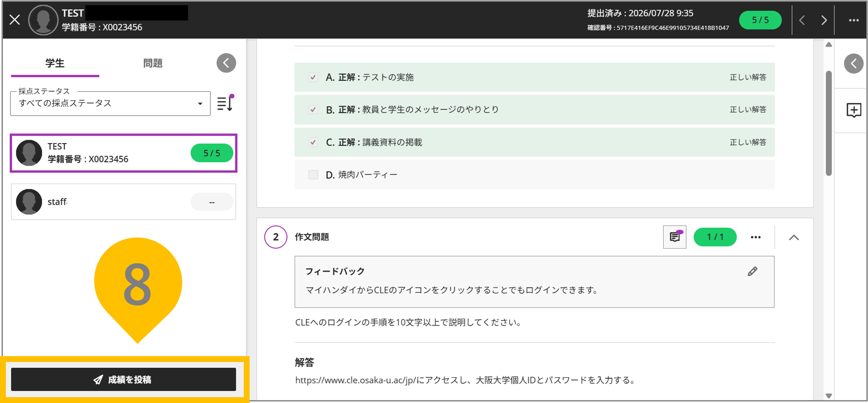This screenshot has width=868, height=403.
Task: Select the staff student row
Action: (x=124, y=202)
